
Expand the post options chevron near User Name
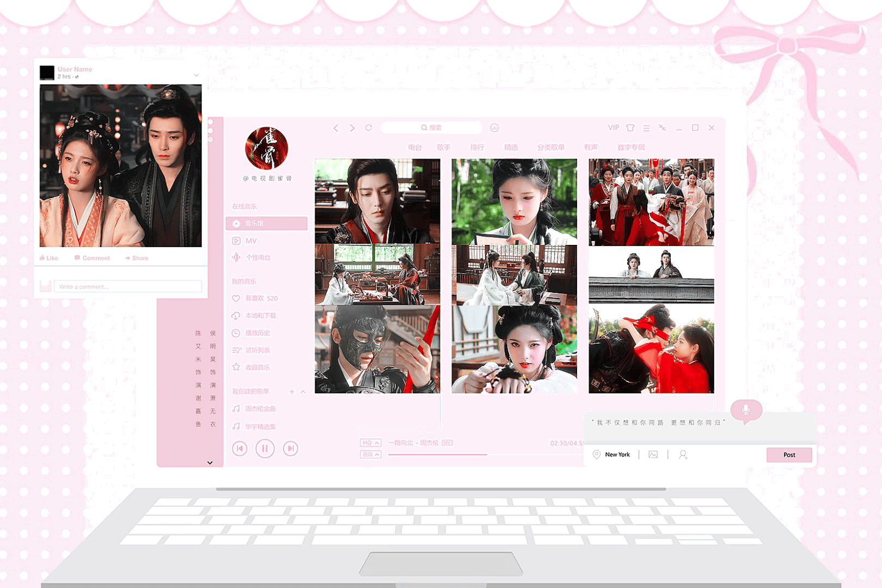click(x=197, y=75)
